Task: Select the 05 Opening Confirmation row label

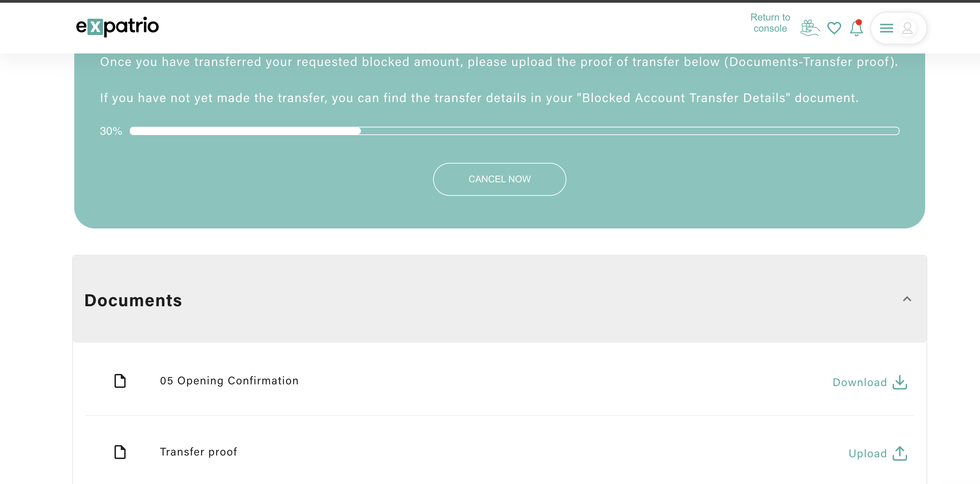Action: point(229,381)
